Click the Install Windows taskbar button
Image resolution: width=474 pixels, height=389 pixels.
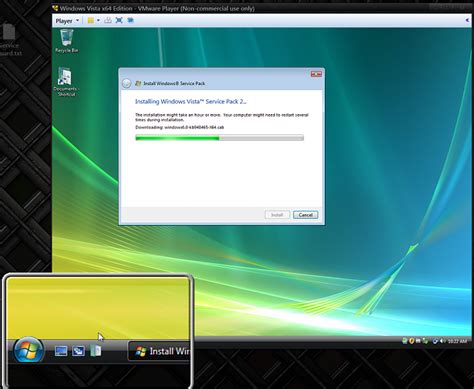(159, 351)
